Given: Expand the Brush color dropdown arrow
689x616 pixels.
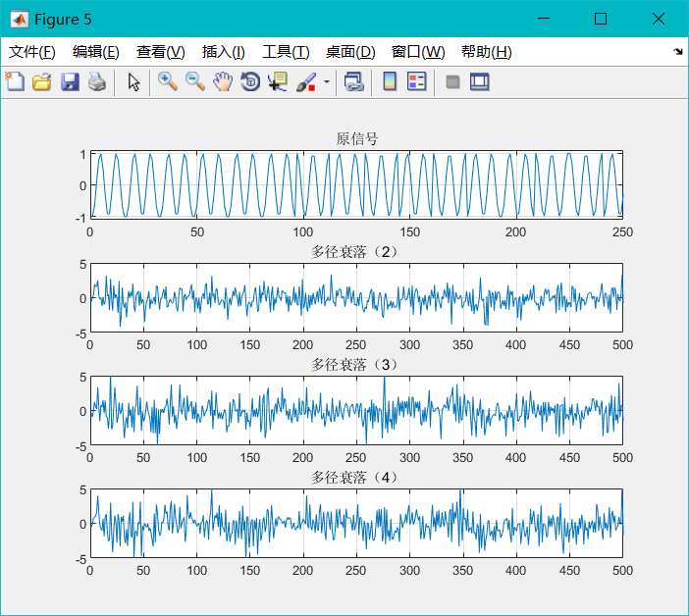Looking at the screenshot, I should 326,82.
